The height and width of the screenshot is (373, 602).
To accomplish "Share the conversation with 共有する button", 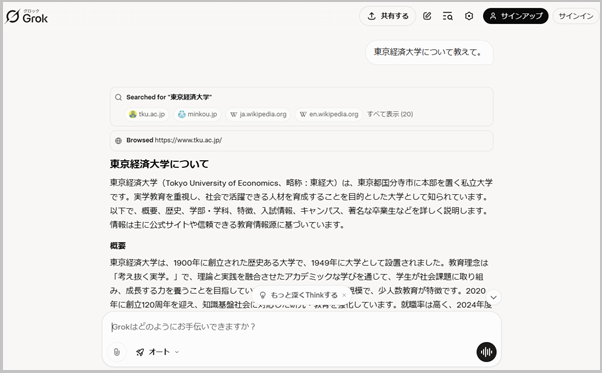I will pyautogui.click(x=387, y=16).
